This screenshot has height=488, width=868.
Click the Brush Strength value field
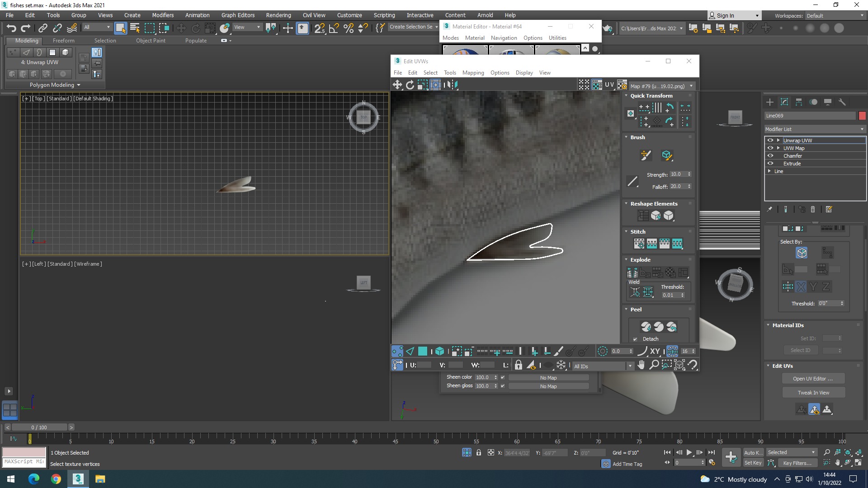click(x=678, y=174)
